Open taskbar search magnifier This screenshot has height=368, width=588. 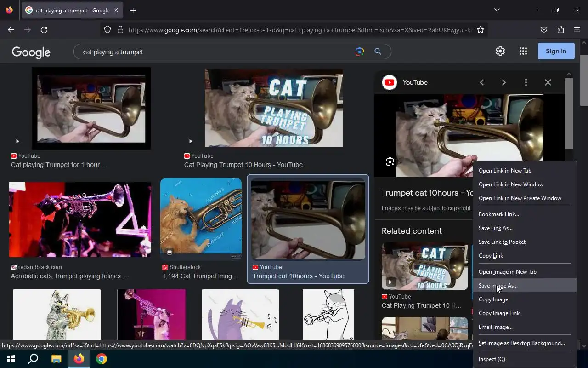coord(33,359)
